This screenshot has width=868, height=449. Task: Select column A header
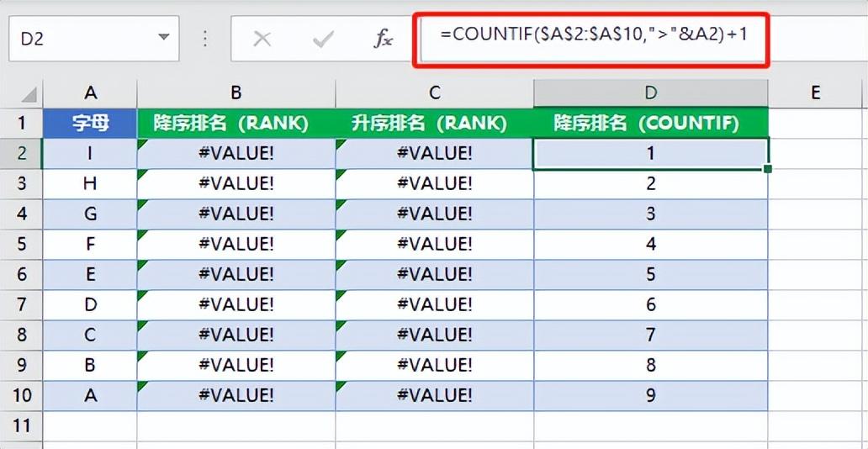pyautogui.click(x=90, y=93)
